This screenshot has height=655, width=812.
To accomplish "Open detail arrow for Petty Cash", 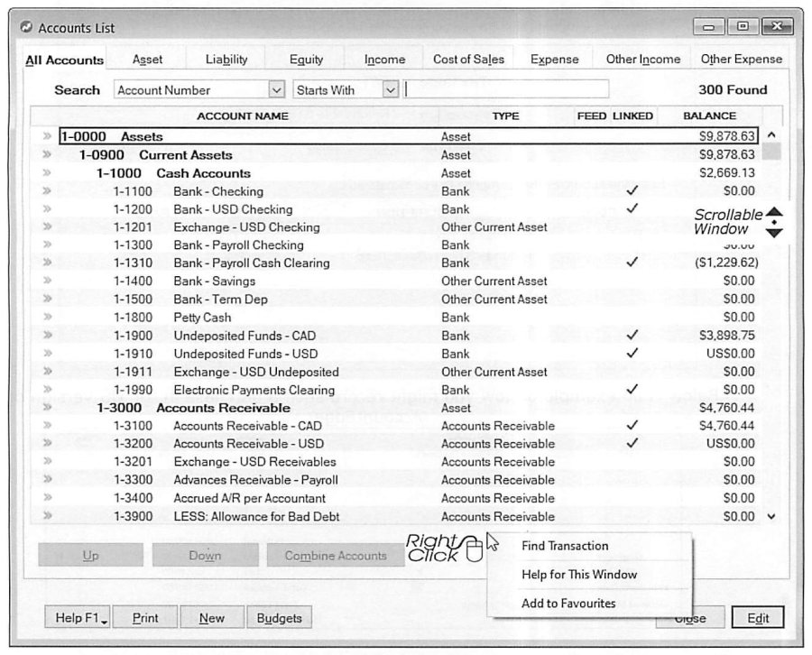I will [x=47, y=317].
